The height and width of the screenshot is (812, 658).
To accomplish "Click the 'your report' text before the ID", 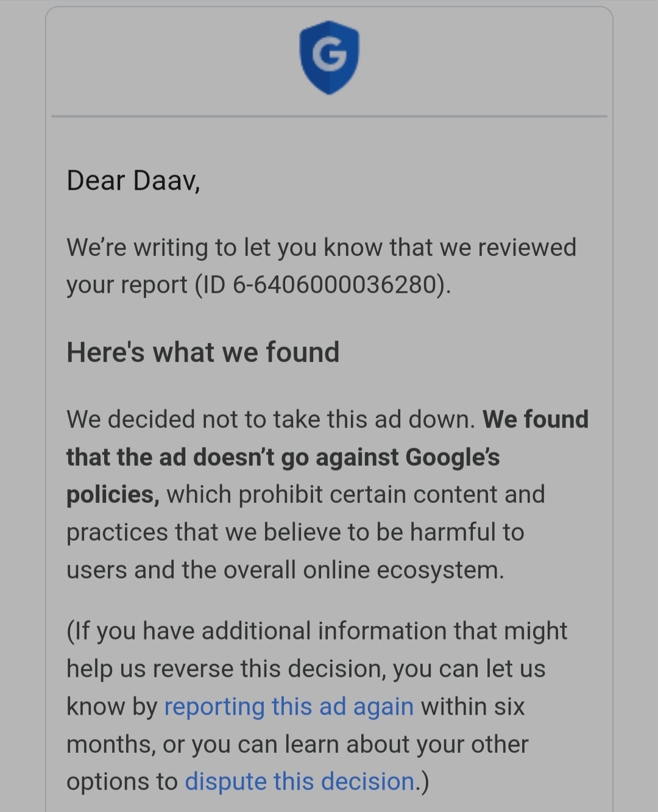I will (x=127, y=285).
